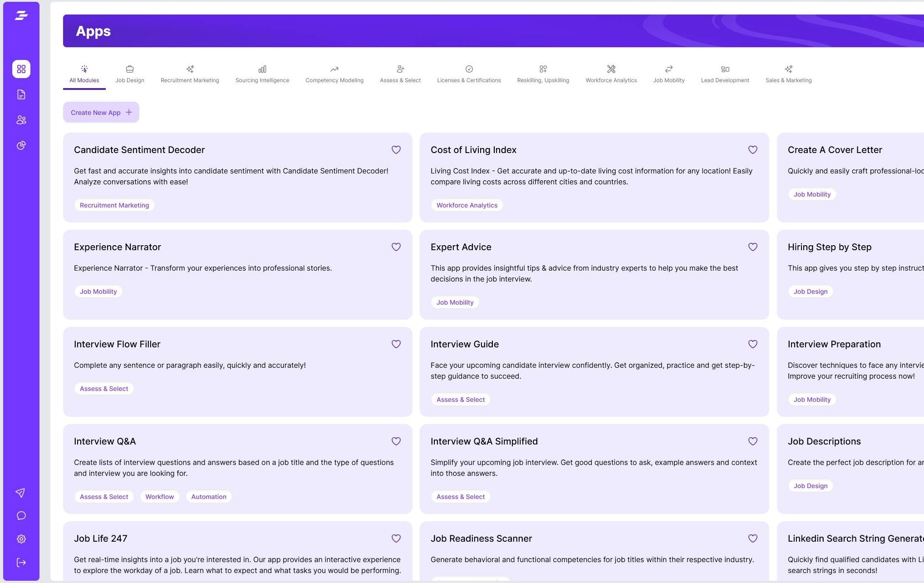Click the send/paper plane sidebar icon

pyautogui.click(x=21, y=493)
